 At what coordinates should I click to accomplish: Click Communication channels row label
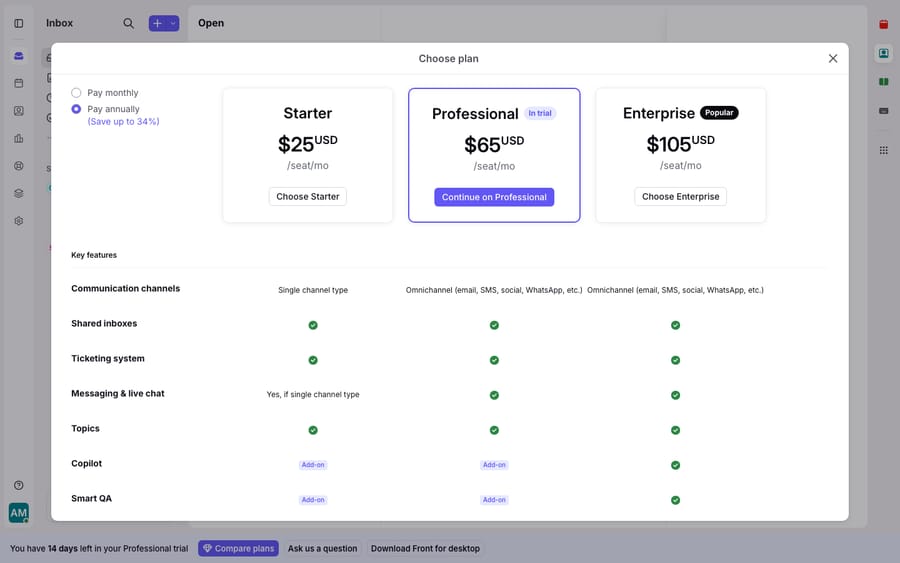pos(126,288)
